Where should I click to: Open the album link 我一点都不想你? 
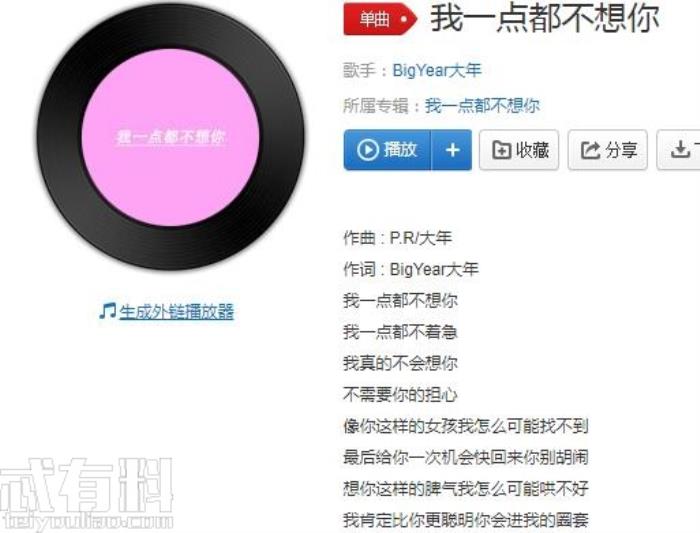click(x=482, y=106)
